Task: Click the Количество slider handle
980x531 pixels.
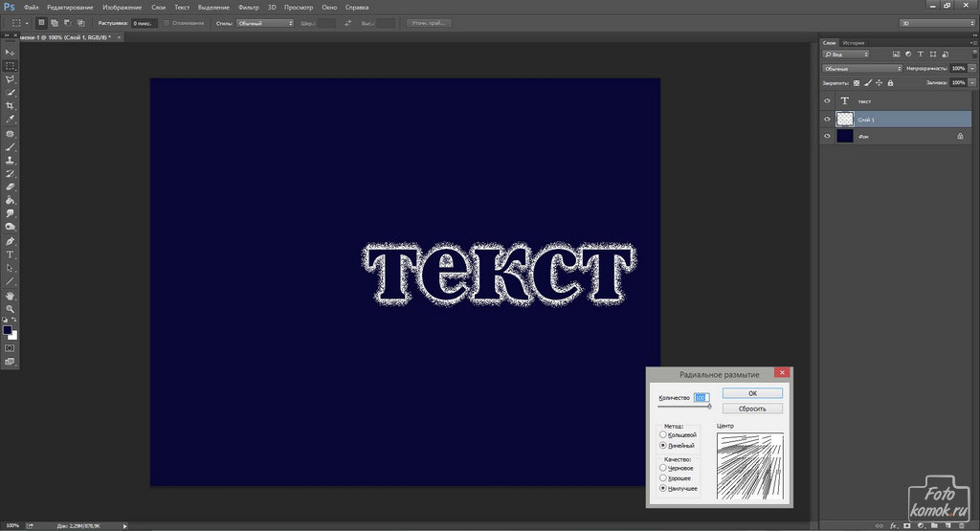Action: (709, 407)
